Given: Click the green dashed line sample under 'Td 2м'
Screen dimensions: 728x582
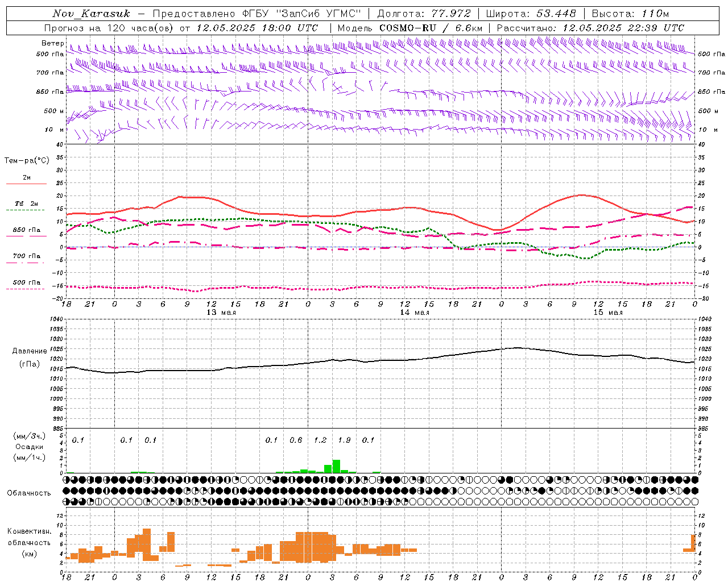Looking at the screenshot, I should pyautogui.click(x=25, y=210).
